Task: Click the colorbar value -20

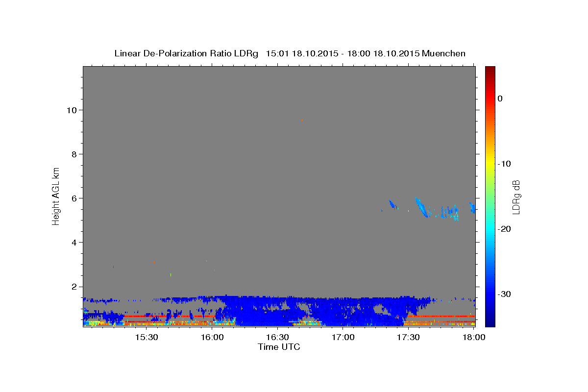Action: [x=504, y=229]
